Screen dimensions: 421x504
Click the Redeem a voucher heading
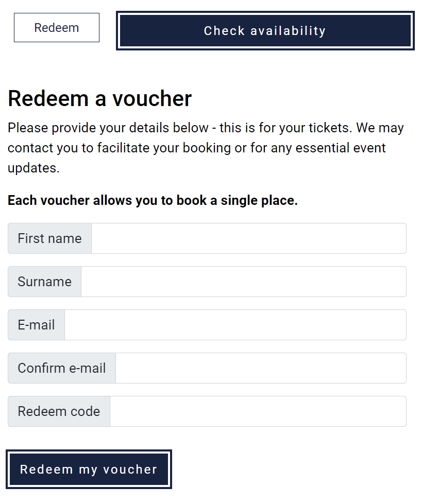(100, 98)
